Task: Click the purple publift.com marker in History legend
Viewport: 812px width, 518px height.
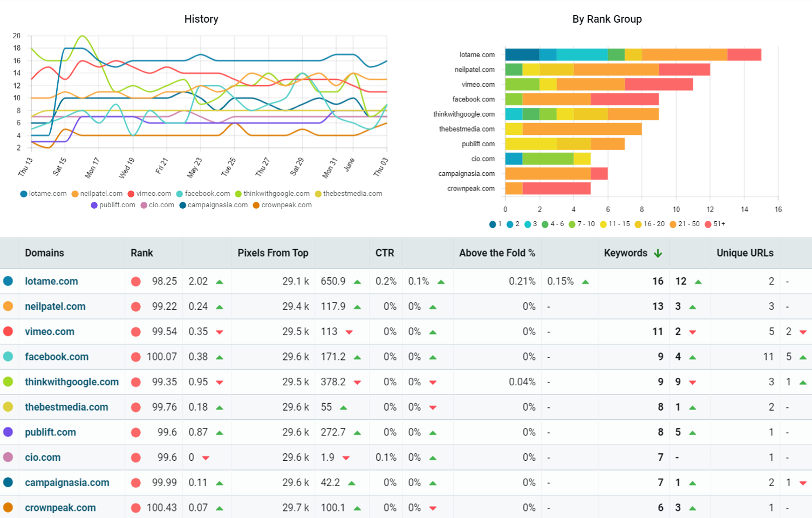Action: tap(93, 205)
